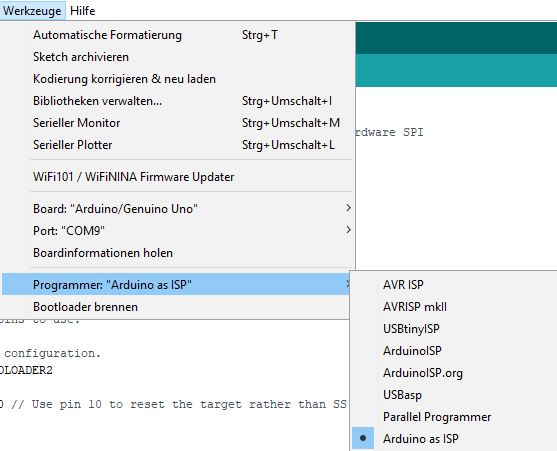
Task: Choose Sketch archivieren
Action: pyautogui.click(x=179, y=57)
